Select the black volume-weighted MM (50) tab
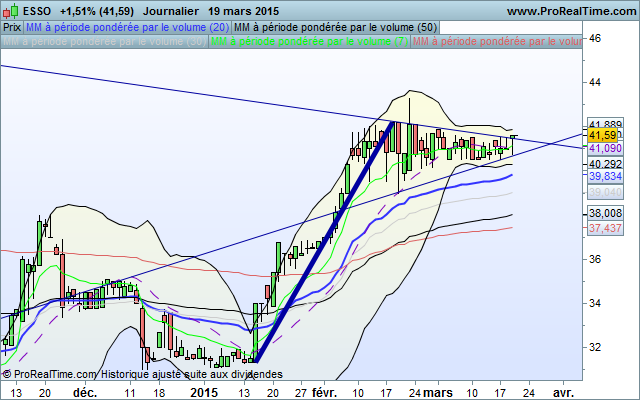 (335, 28)
